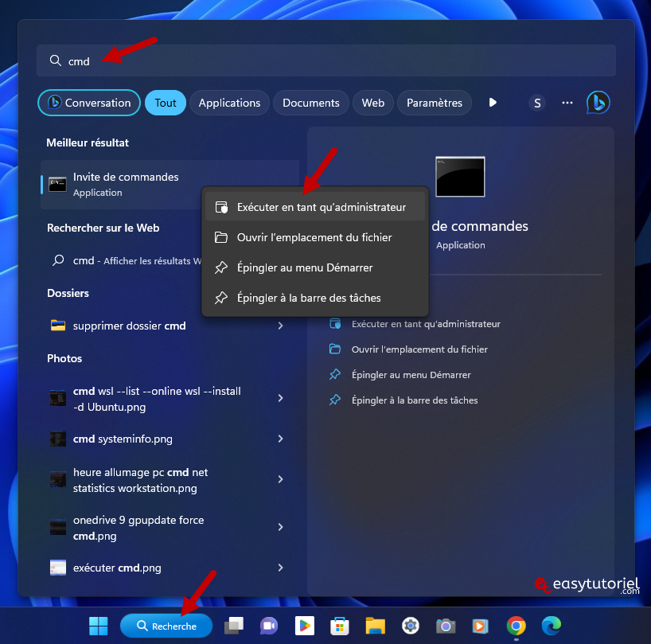Expand chevron for cmd wsl --list Ubuntu.png
The image size is (651, 644).
(x=281, y=398)
